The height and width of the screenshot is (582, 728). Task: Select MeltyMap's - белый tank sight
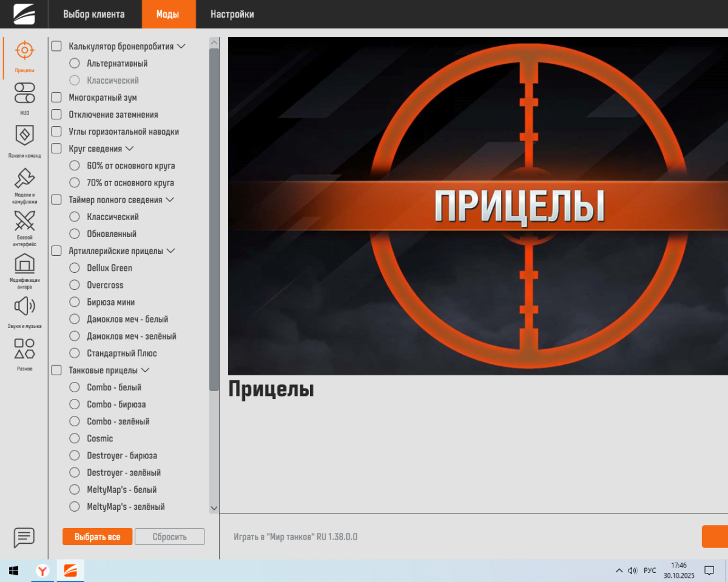coord(75,489)
